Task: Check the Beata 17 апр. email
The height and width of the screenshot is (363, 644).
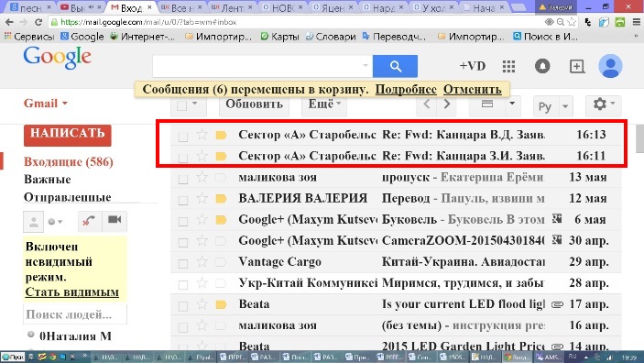Action: (183, 305)
